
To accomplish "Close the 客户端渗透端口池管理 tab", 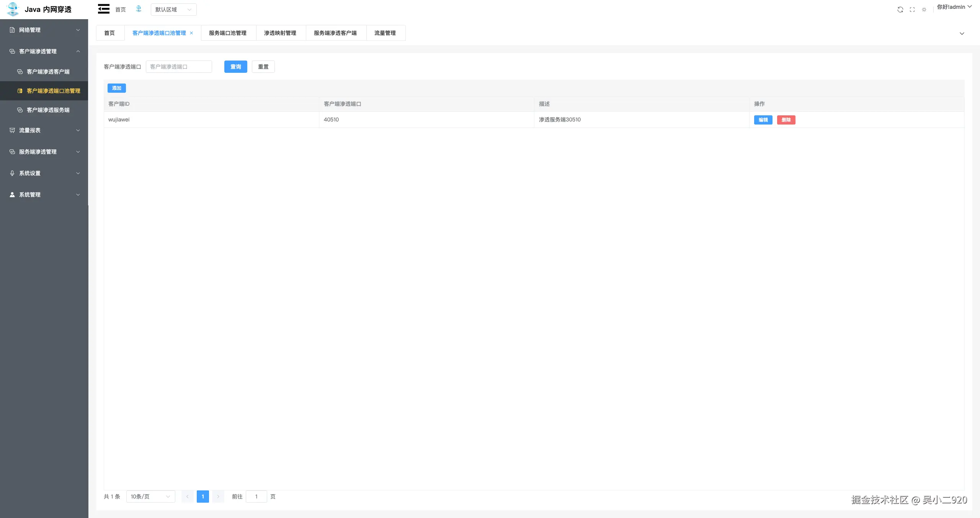I will 191,33.
